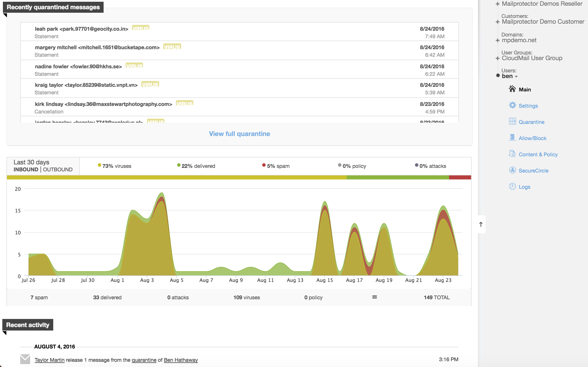This screenshot has height=367, width=588.
Task: Click the Settings gear icon
Action: click(x=512, y=105)
